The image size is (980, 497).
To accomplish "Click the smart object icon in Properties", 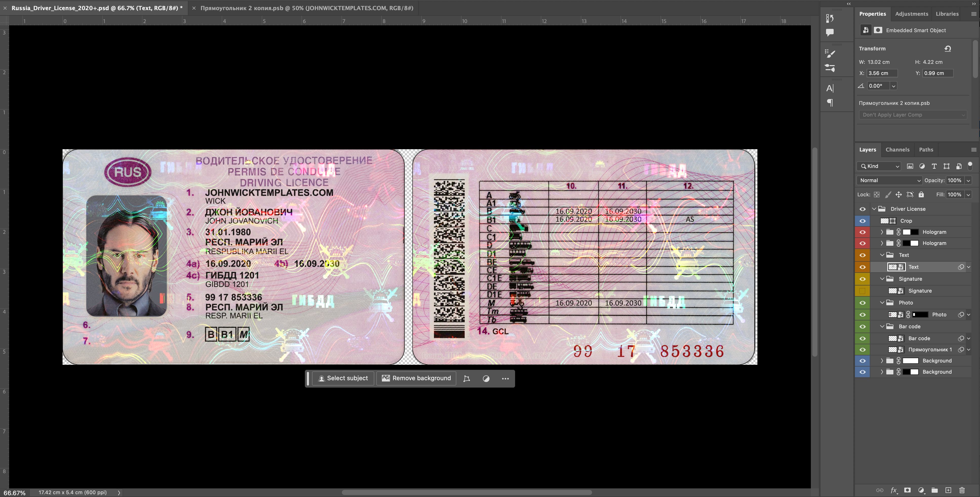I will coord(866,30).
